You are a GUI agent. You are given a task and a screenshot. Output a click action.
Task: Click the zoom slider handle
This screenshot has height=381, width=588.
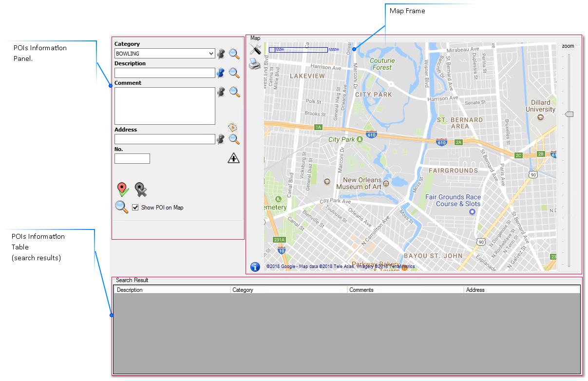point(569,114)
